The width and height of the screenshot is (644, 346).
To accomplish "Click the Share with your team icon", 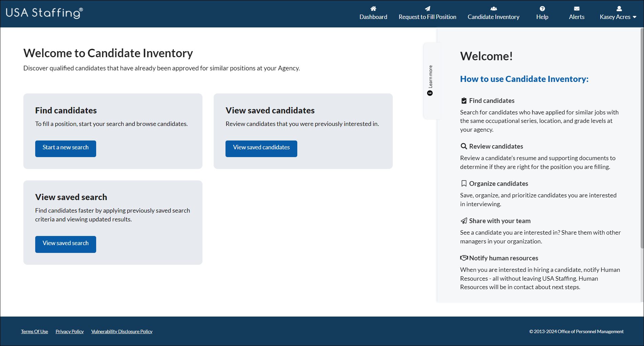I will coord(463,220).
